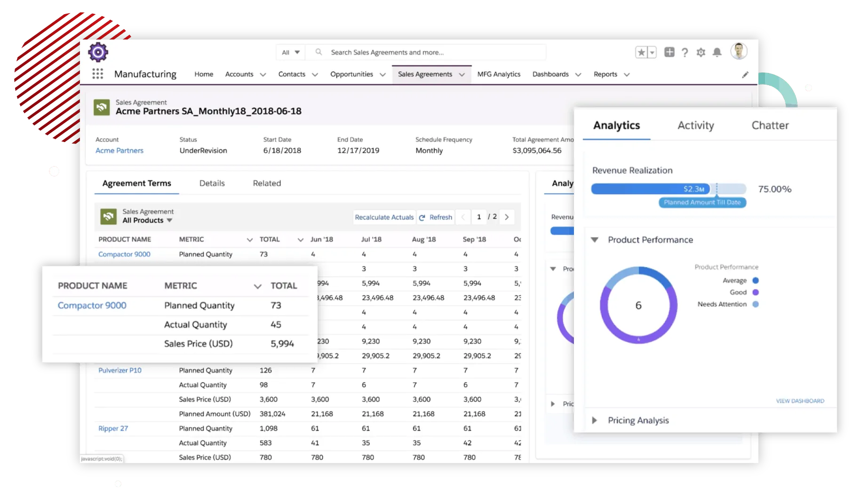This screenshot has width=868, height=494.
Task: Expand the Opportunities nav dropdown chevron
Action: [382, 74]
